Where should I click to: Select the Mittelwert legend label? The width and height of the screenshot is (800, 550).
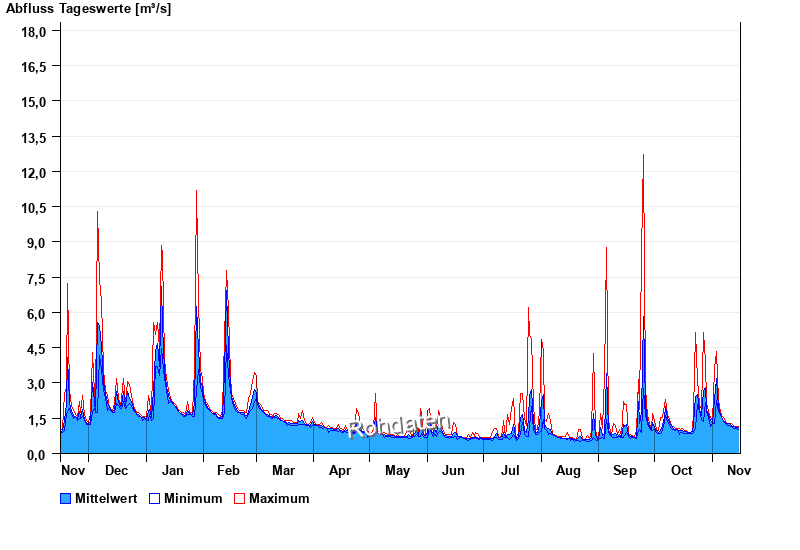click(105, 498)
